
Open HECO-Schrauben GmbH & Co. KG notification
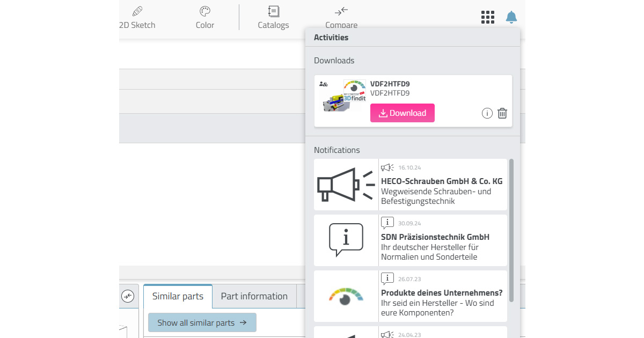click(x=411, y=185)
